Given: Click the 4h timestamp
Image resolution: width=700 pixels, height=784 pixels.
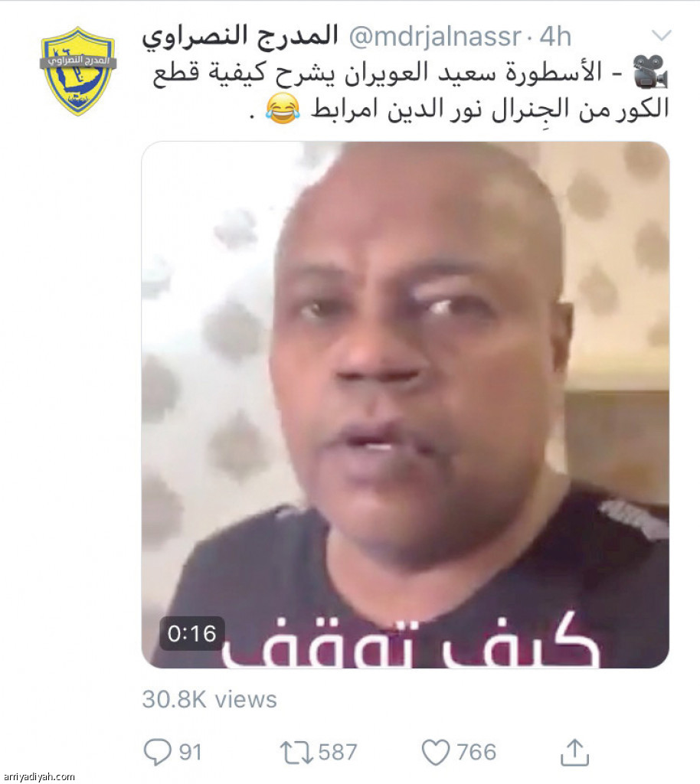Looking at the screenshot, I should tap(555, 37).
